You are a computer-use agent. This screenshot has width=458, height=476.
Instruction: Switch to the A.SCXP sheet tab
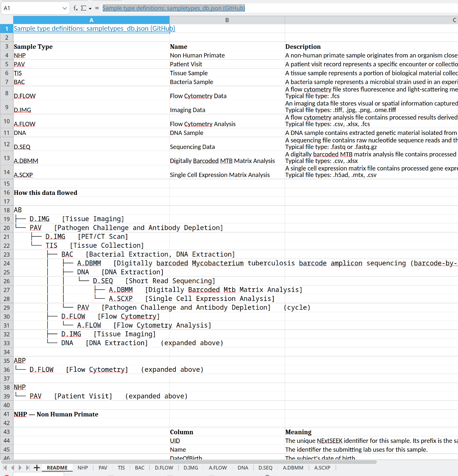click(322, 468)
